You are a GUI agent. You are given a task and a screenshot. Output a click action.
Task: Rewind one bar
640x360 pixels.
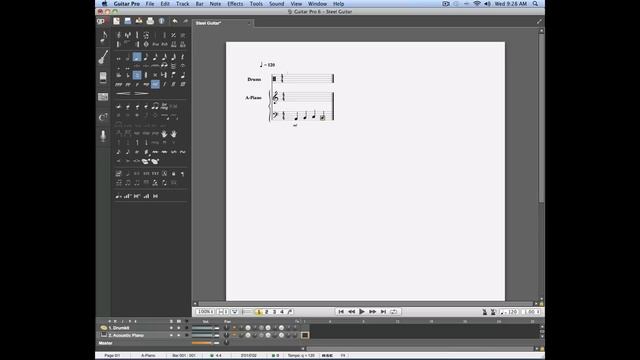[x=351, y=312]
